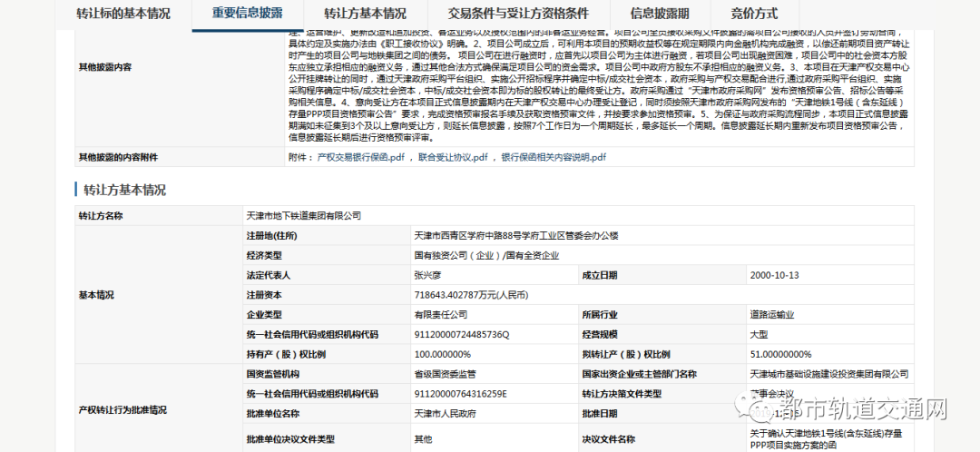Click enterprise type 有限责任公司
The height and width of the screenshot is (452, 980).
tap(441, 315)
